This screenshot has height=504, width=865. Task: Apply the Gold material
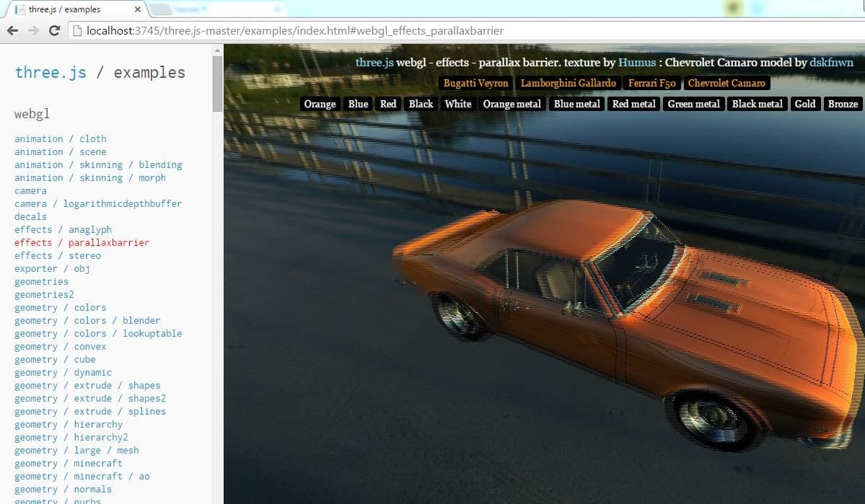pyautogui.click(x=805, y=104)
